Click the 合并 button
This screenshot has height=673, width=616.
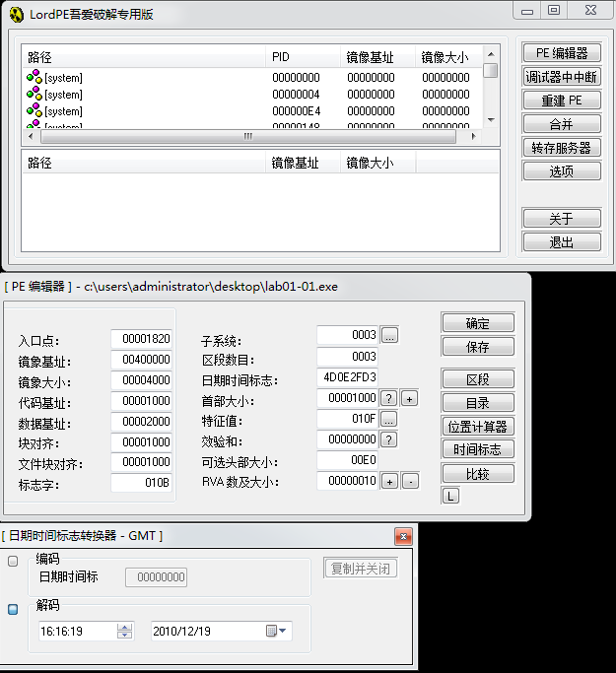(562, 124)
